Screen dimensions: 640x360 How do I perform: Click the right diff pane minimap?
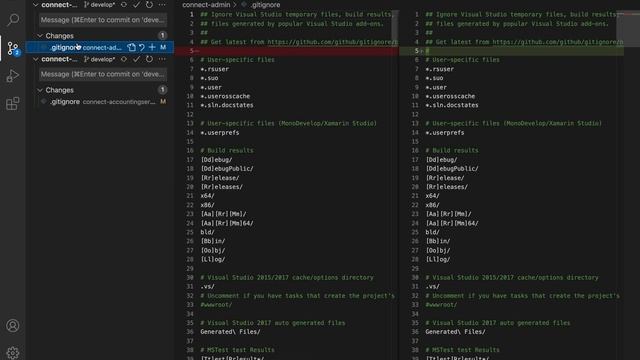tap(628, 29)
